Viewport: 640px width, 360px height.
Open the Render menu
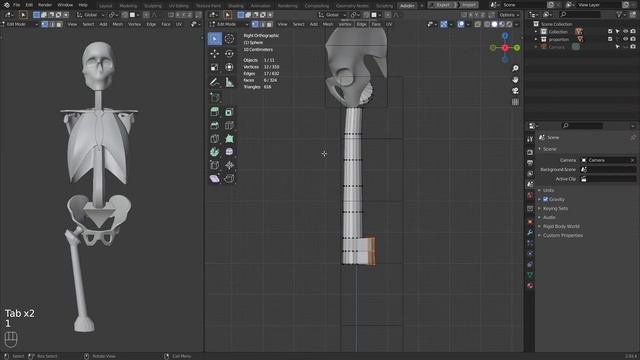45,5
